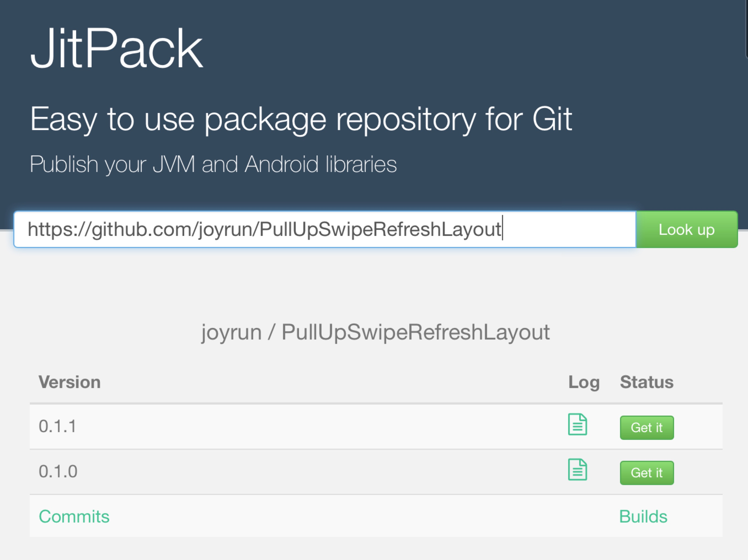Click the GitHub URL text in search field
748x560 pixels.
click(264, 230)
